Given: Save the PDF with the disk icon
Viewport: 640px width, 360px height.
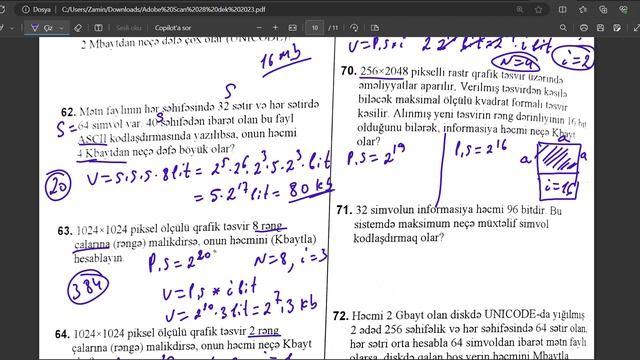Looking at the screenshot, I should (600, 28).
